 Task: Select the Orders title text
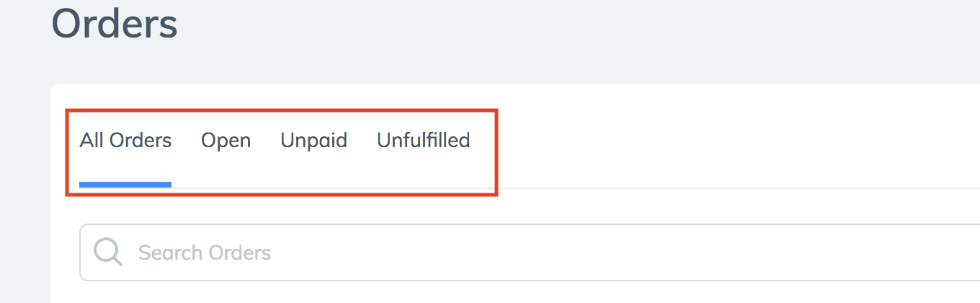(x=114, y=23)
